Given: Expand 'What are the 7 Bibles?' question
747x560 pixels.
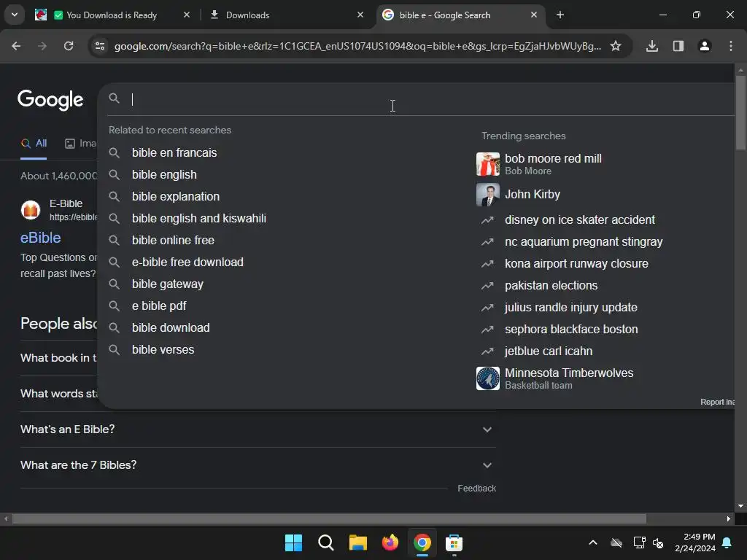Looking at the screenshot, I should pos(258,465).
